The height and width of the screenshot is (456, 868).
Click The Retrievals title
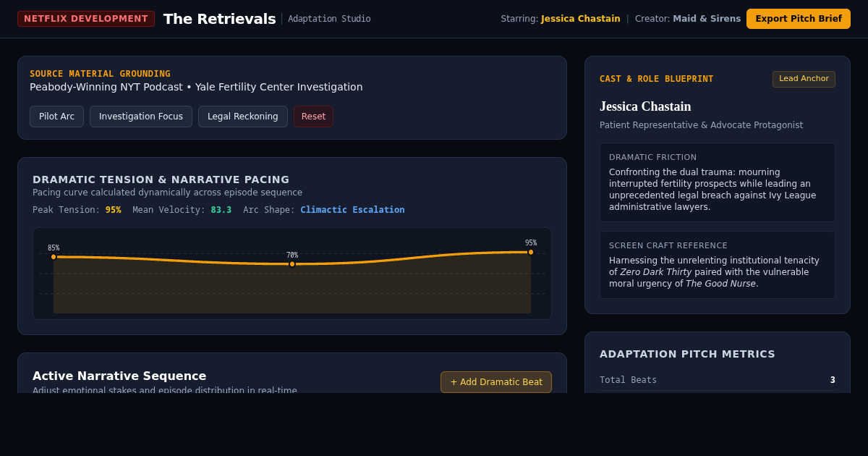click(x=220, y=19)
